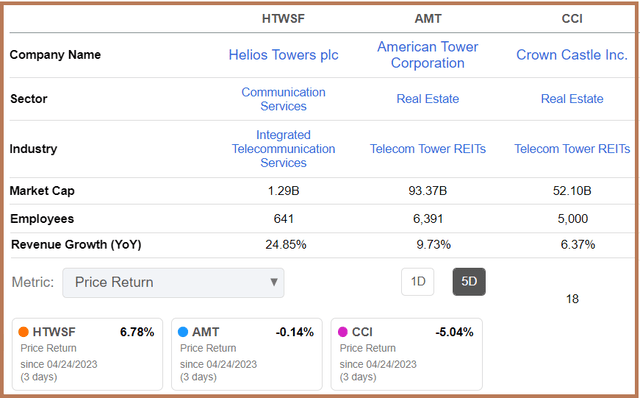Select the AMT price return card
The height and width of the screenshot is (398, 640).
pyautogui.click(x=247, y=354)
